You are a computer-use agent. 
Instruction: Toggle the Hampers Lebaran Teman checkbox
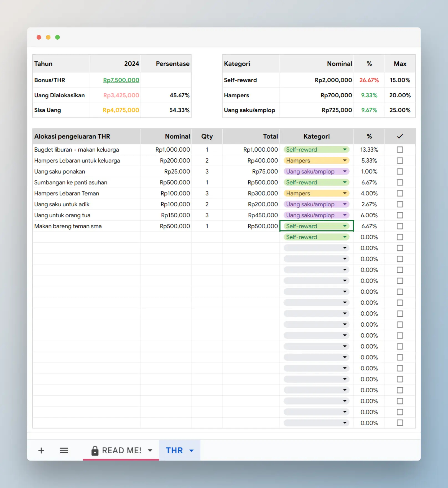(x=400, y=194)
